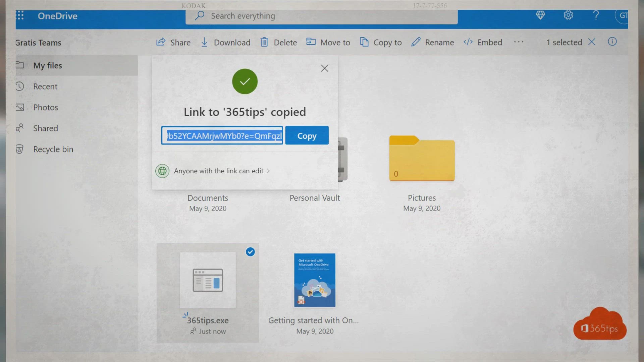Open Shared in the sidebar

(x=76, y=128)
